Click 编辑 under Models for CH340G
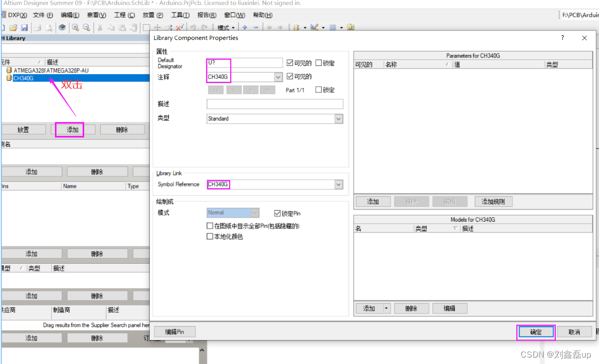The height and width of the screenshot is (364, 599). 450,308
